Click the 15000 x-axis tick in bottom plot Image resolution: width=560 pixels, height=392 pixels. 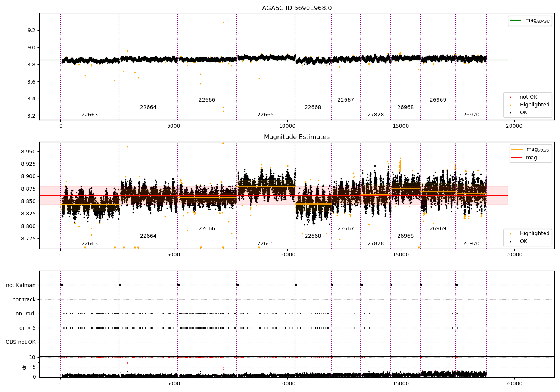[x=401, y=383]
